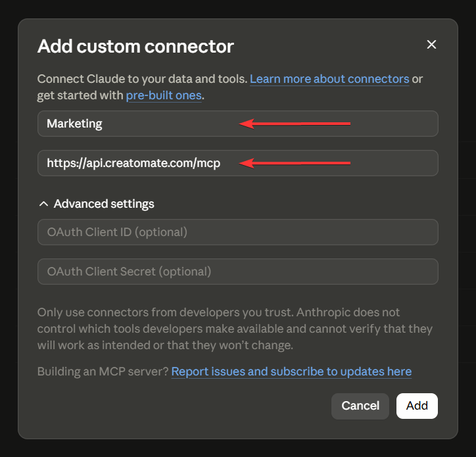Image resolution: width=476 pixels, height=457 pixels.
Task: Confirm with the white Add button
Action: coord(417,406)
